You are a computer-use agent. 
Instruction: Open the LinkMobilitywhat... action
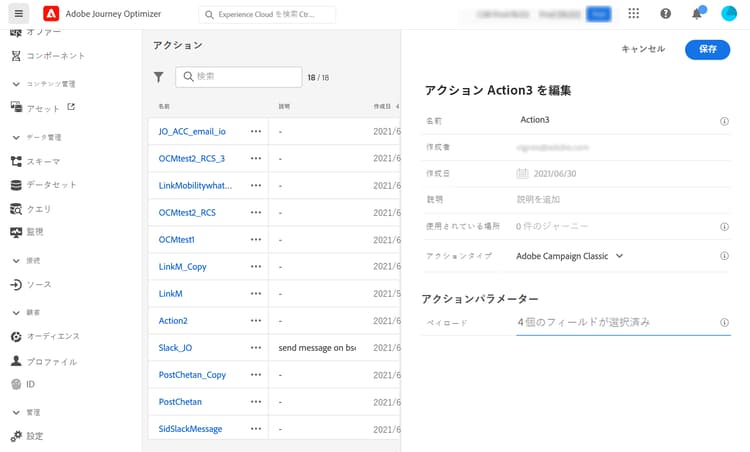(x=195, y=186)
